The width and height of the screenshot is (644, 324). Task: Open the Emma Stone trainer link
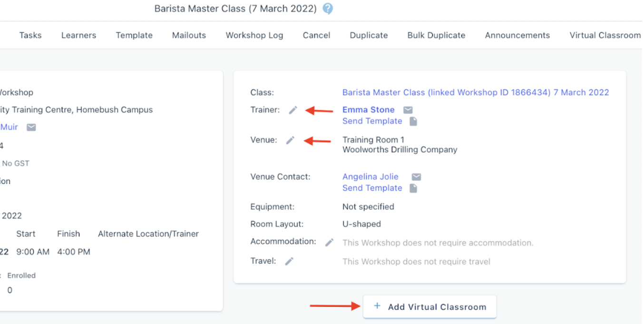click(x=369, y=110)
